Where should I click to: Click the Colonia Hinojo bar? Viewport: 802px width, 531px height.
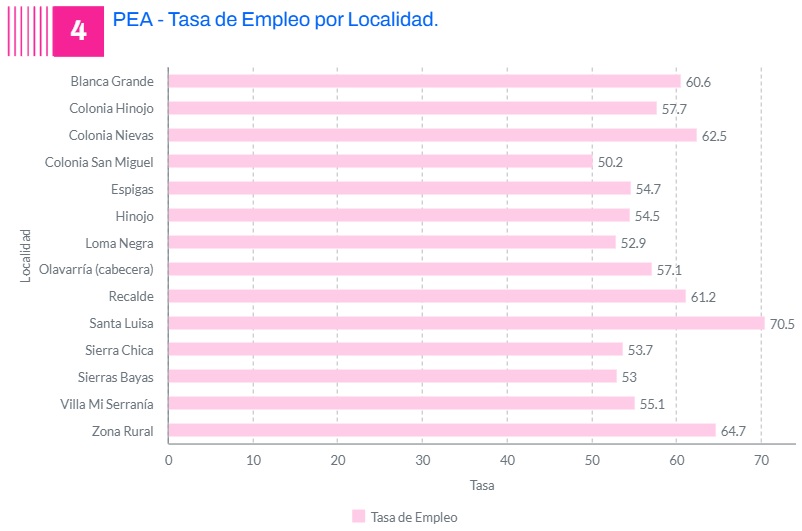(x=412, y=108)
